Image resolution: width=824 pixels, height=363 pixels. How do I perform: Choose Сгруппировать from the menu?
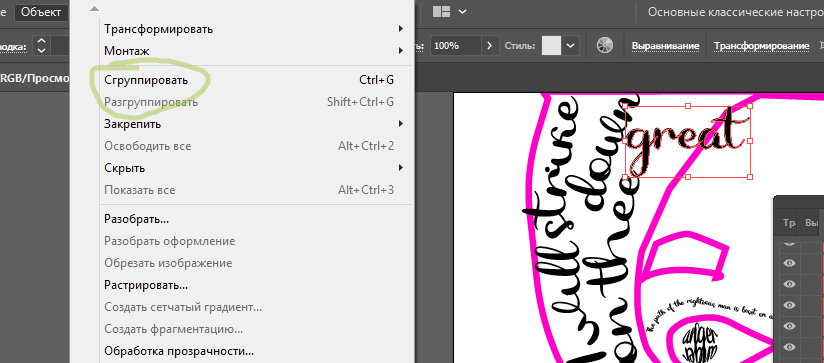coord(254,80)
